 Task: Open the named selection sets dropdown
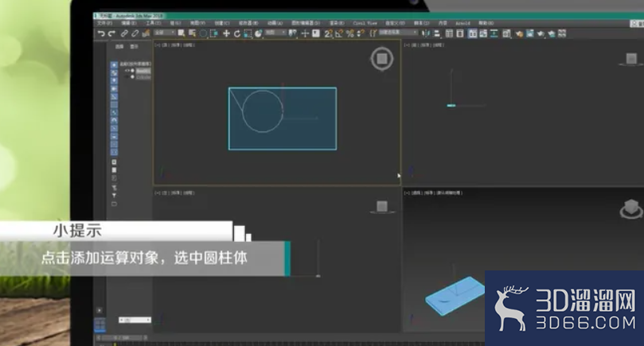coord(397,33)
